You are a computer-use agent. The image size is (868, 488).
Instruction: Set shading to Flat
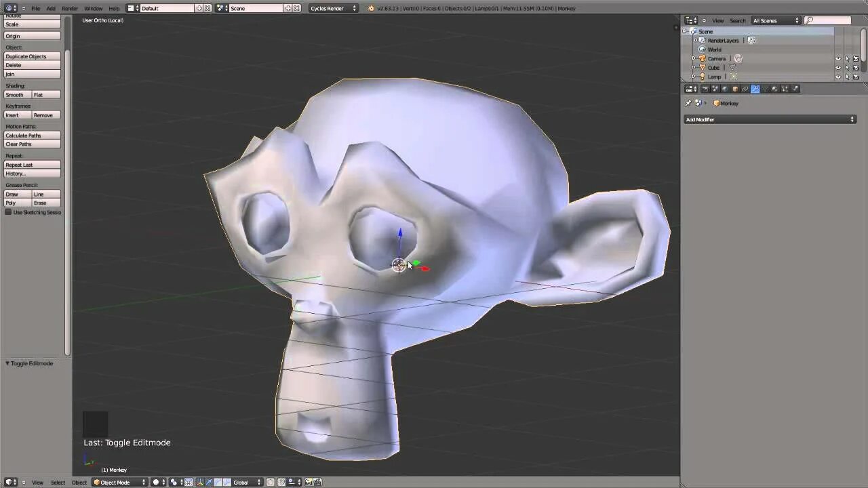point(47,95)
